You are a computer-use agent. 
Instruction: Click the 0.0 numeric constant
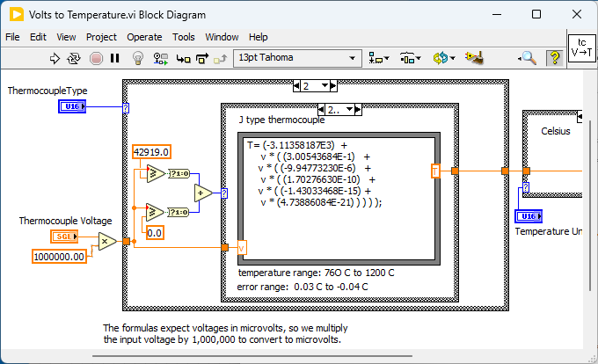pyautogui.click(x=155, y=233)
